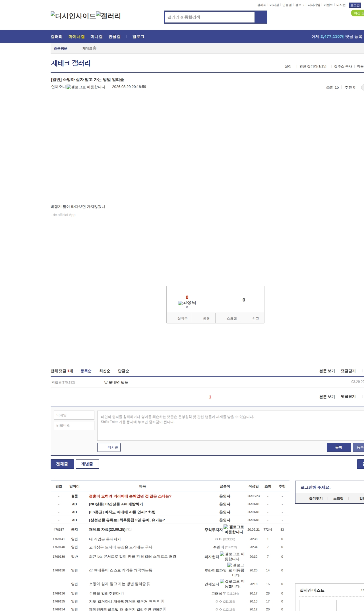Viewport: 364px width, 611px height.
Task: Click commenter name 박철균
Action: [x=57, y=382]
